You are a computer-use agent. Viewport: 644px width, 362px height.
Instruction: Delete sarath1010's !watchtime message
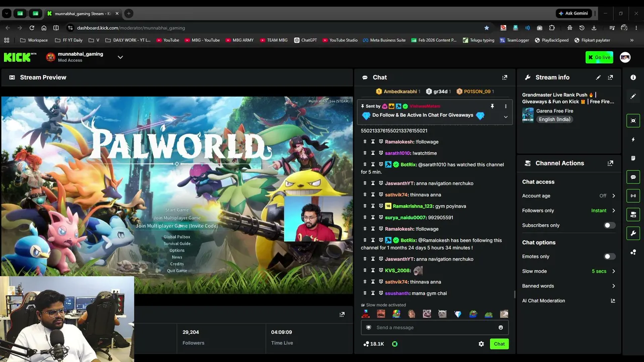coord(365,153)
